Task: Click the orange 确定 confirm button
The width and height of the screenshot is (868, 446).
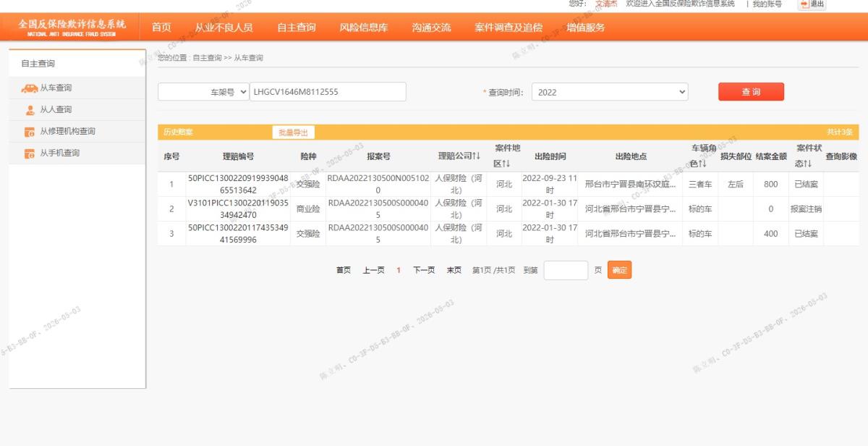Action: coord(619,270)
